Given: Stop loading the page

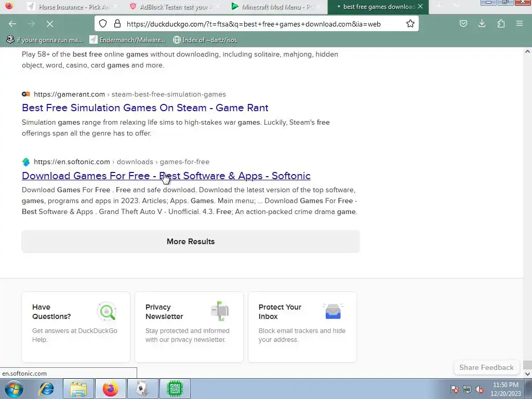Looking at the screenshot, I should click(50, 24).
